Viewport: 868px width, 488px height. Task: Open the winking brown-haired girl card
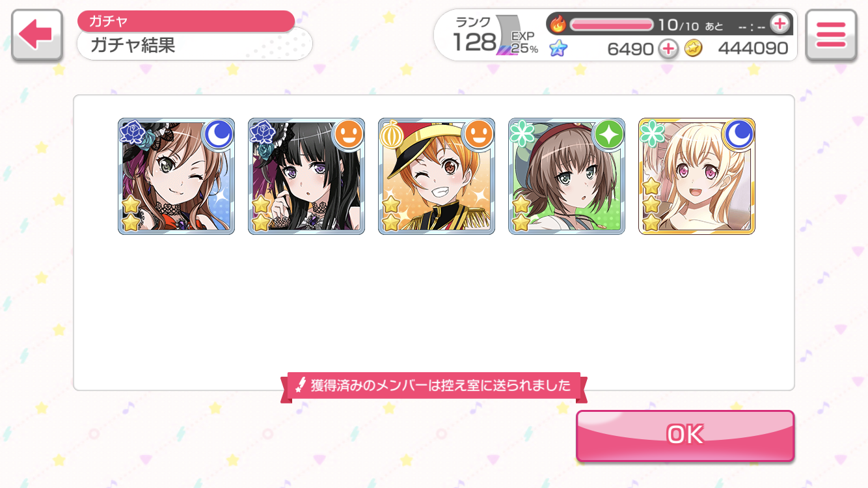point(176,176)
